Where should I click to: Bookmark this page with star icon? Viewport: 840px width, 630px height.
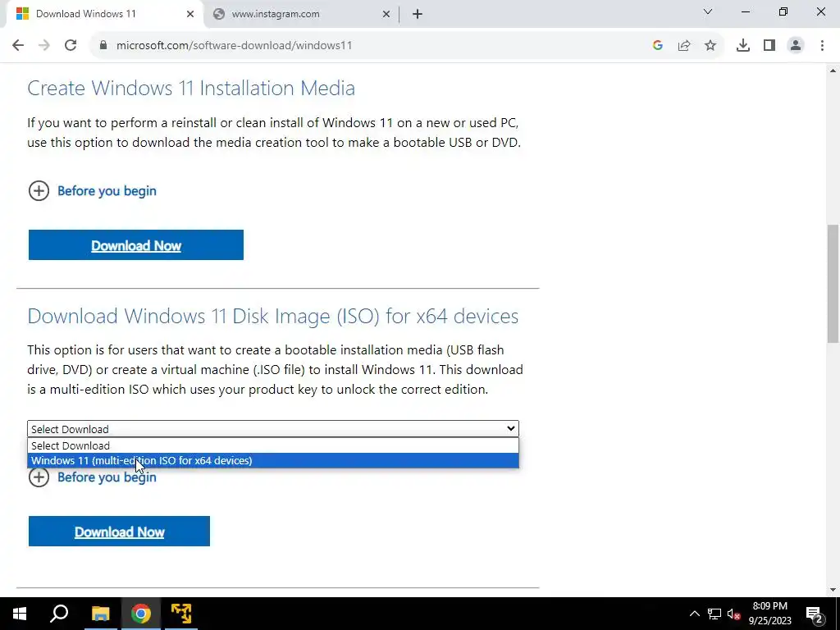click(x=710, y=46)
